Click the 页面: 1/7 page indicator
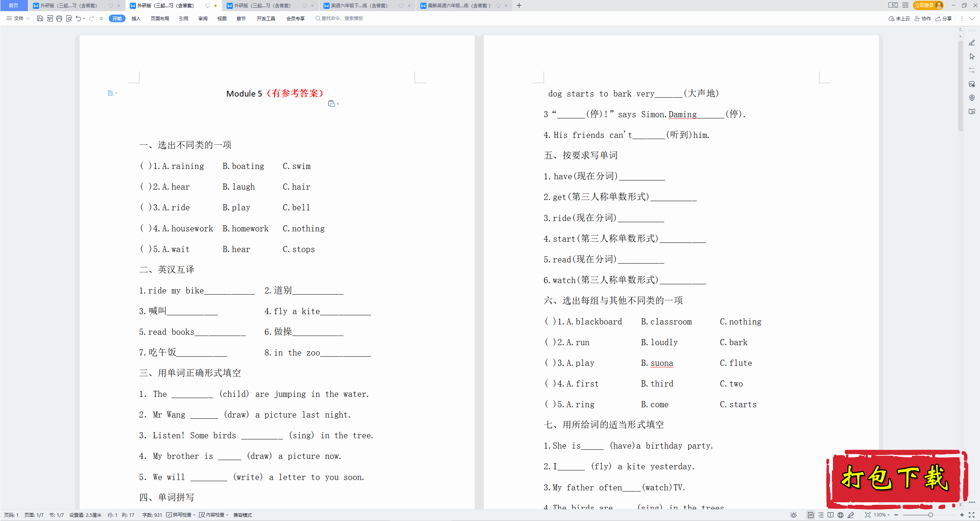Screen dimensions: 980x521 pyautogui.click(x=34, y=515)
